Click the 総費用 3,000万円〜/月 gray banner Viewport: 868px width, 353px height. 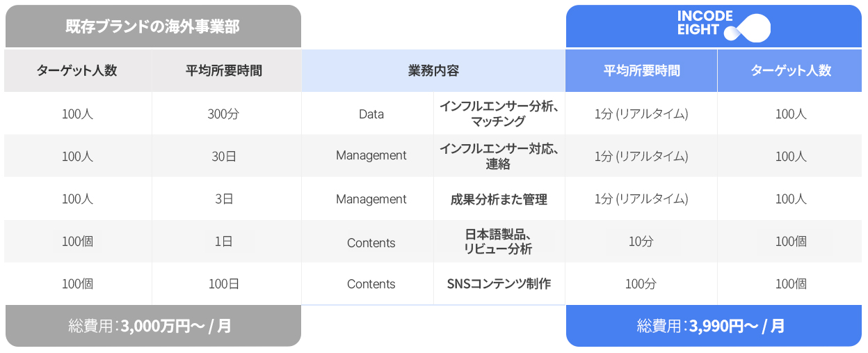coord(152,325)
